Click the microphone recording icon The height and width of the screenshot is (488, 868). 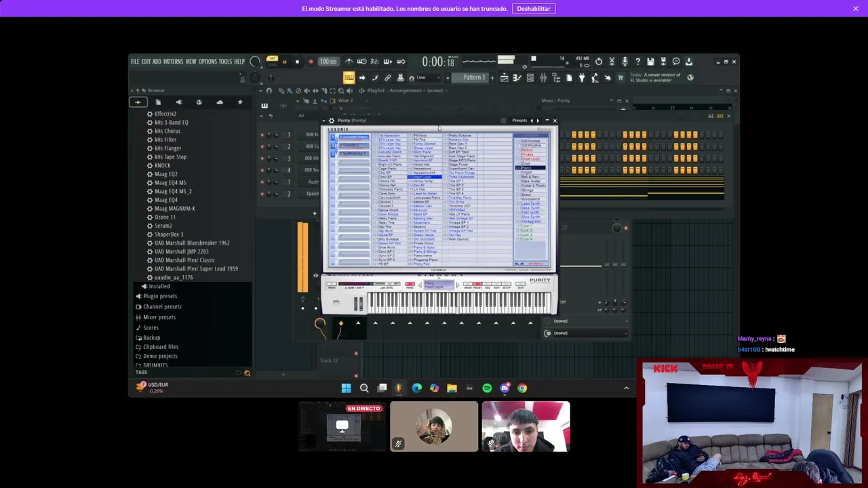click(625, 62)
